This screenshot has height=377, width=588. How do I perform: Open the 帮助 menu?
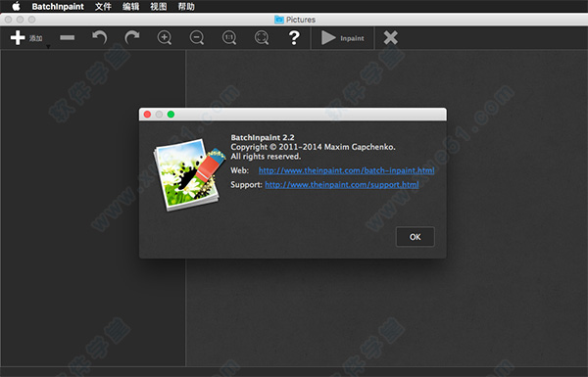186,7
